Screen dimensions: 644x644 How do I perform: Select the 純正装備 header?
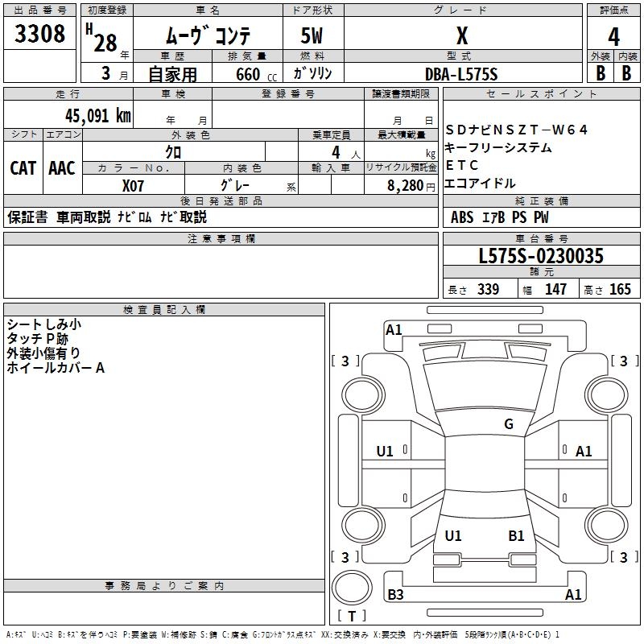tap(541, 201)
